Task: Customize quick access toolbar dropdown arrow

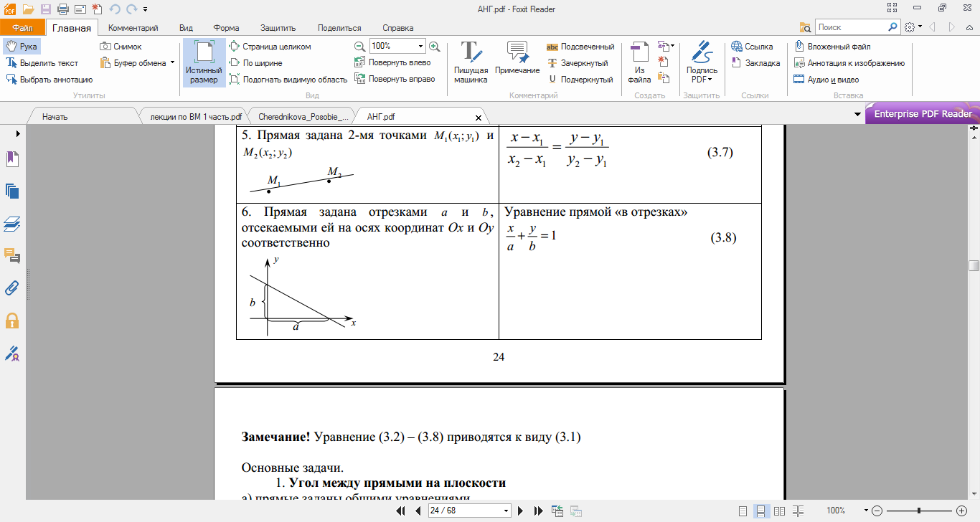Action: pyautogui.click(x=145, y=9)
